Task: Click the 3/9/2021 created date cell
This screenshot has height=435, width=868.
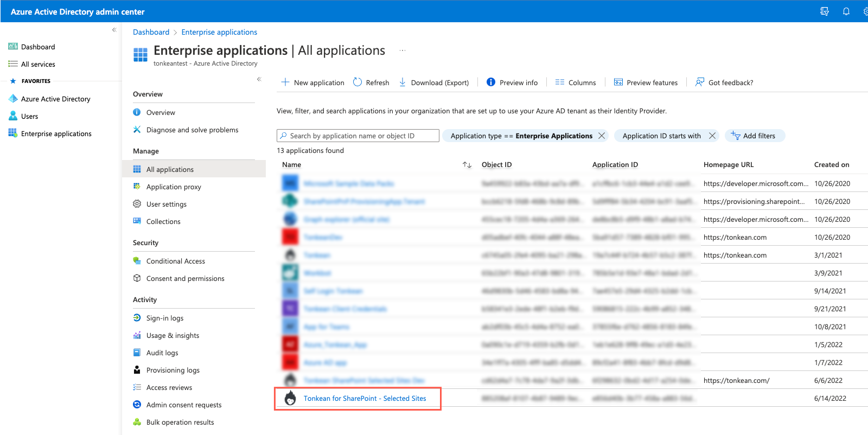Action: click(828, 273)
